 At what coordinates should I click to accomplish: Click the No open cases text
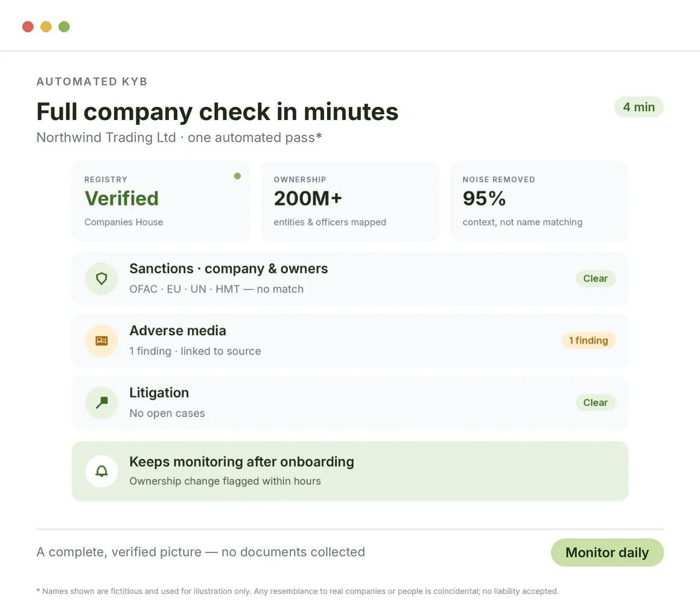[167, 413]
